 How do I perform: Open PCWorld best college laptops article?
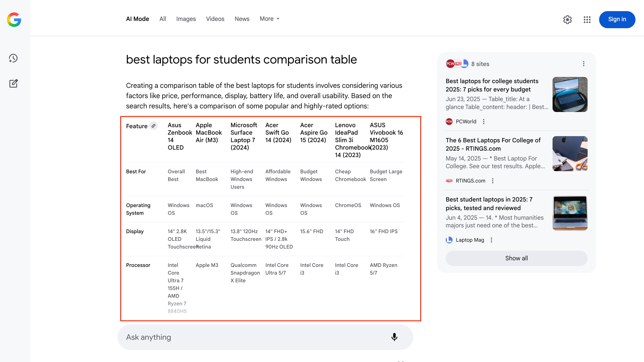(x=492, y=85)
